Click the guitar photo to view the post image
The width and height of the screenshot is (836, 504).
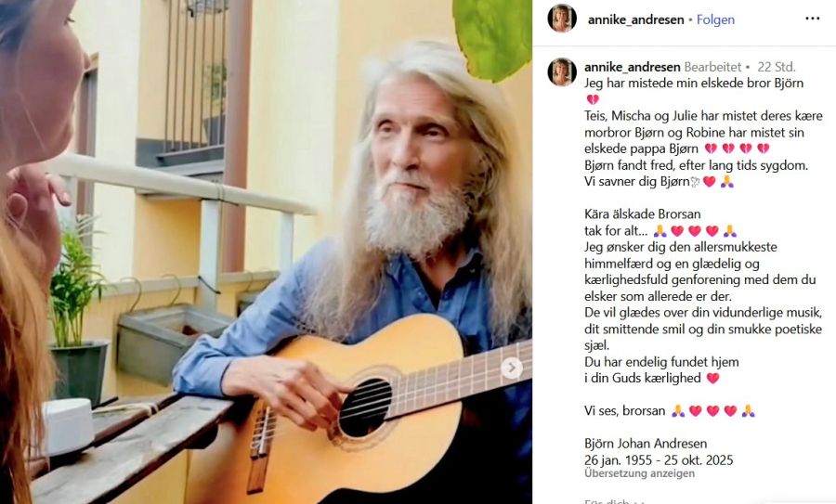(266, 252)
